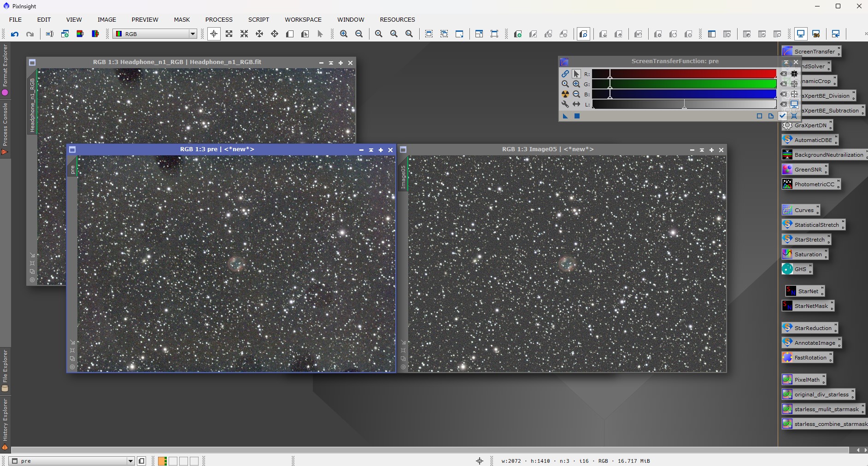This screenshot has width=868, height=466.
Task: Click the GreenSNR process icon
Action: pos(804,169)
